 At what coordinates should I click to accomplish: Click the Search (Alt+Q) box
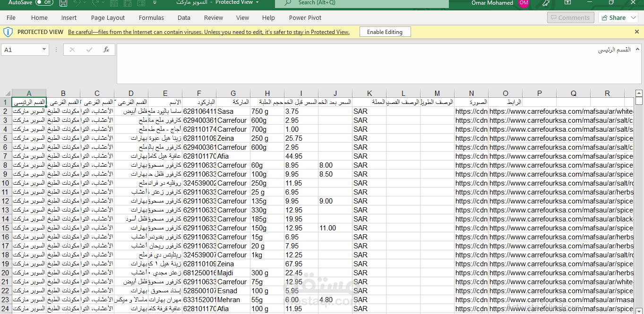pos(362,3)
